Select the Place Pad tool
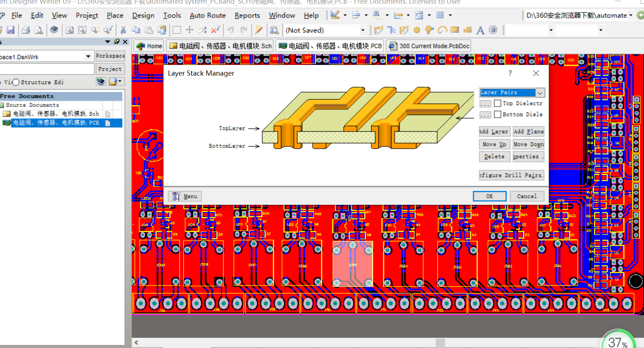Screen dimensions: 644x348 pos(417,30)
